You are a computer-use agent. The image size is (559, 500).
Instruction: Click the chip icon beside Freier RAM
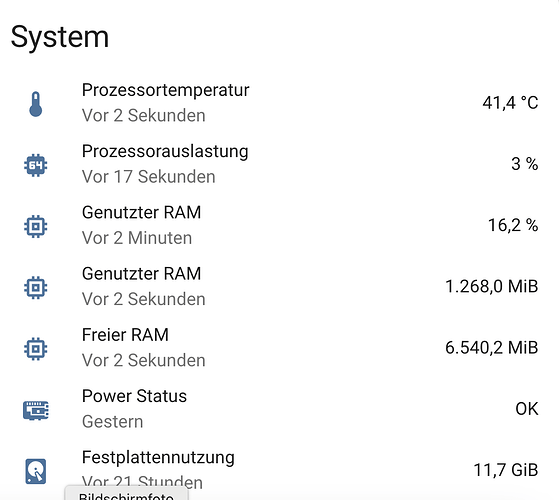click(x=36, y=349)
